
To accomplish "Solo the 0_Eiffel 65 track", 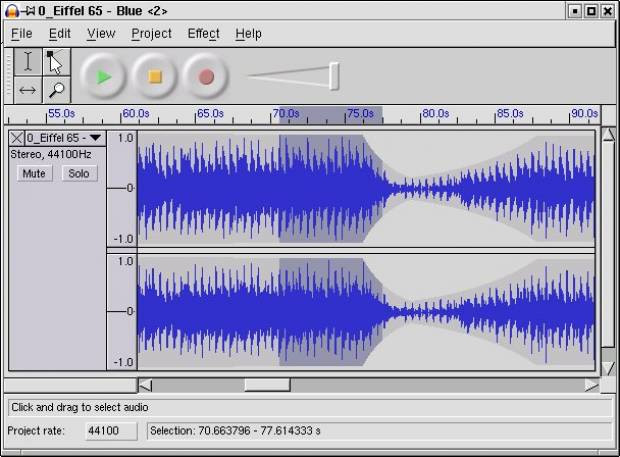I will (x=79, y=173).
